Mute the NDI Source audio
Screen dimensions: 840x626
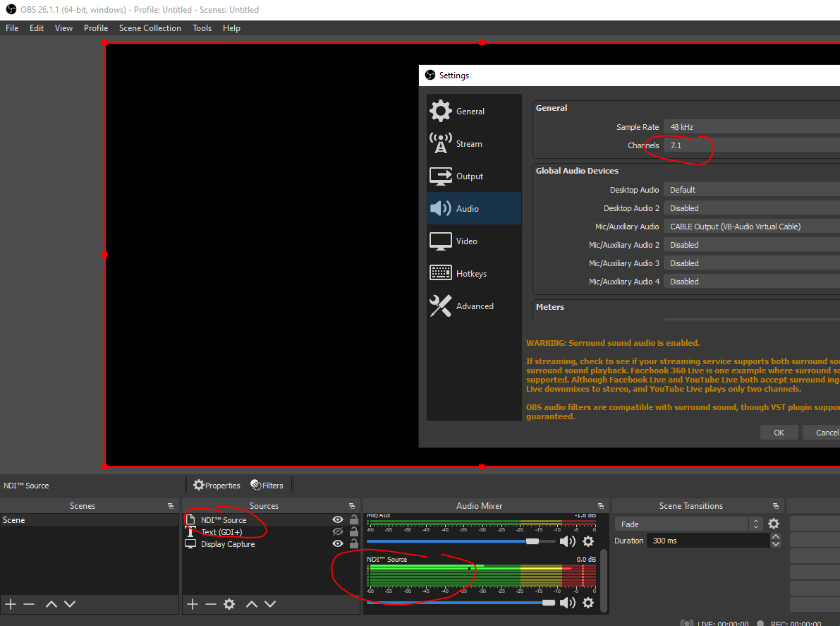click(x=567, y=603)
